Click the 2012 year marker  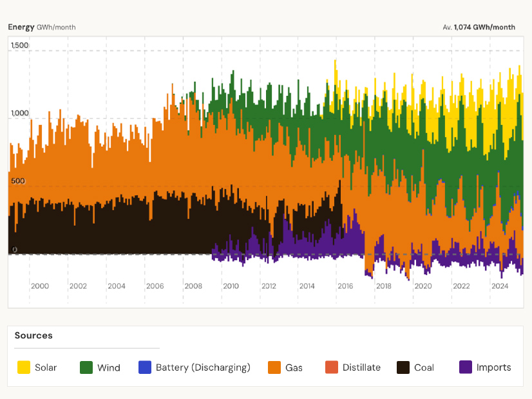[269, 286]
